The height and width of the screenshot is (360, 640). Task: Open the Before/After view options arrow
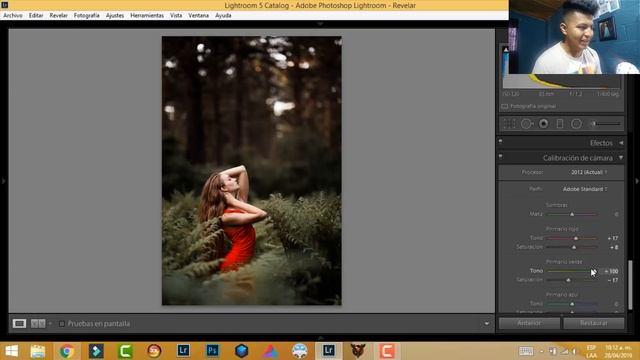(x=50, y=324)
